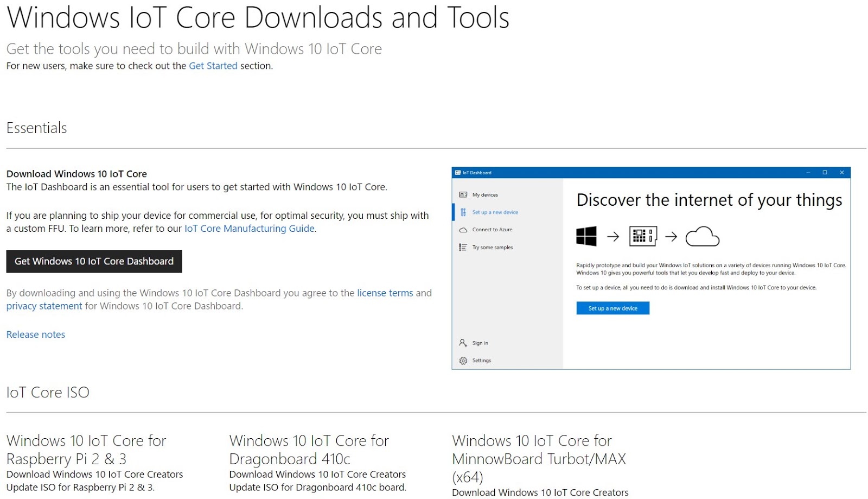Image resolution: width=868 pixels, height=499 pixels.
Task: Open the Release notes link
Action: (35, 334)
